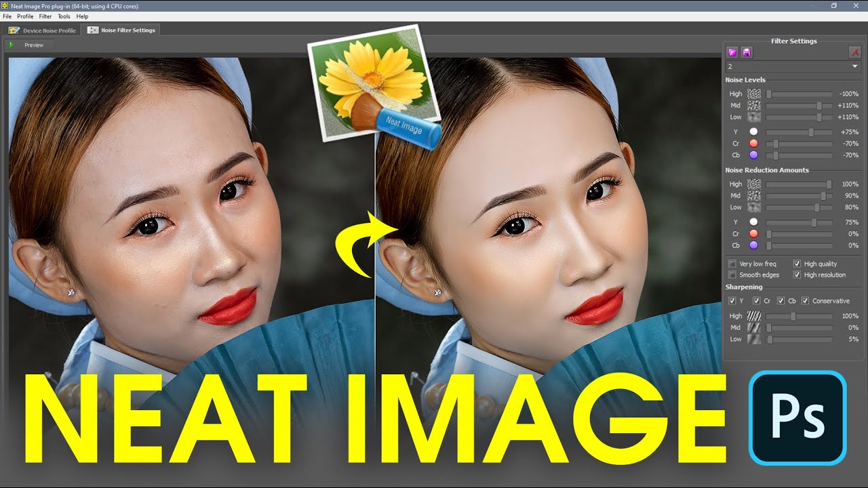This screenshot has height=488, width=868.
Task: Enable the Very low freq checkbox
Action: 732,264
